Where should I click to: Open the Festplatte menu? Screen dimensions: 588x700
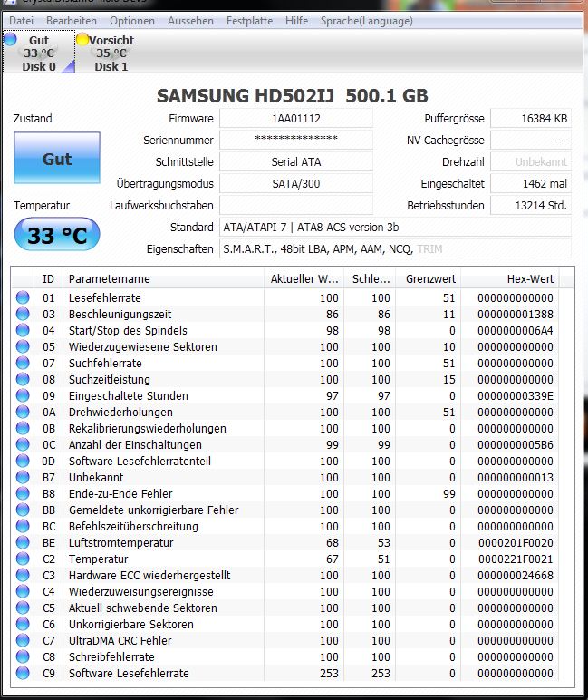[249, 21]
